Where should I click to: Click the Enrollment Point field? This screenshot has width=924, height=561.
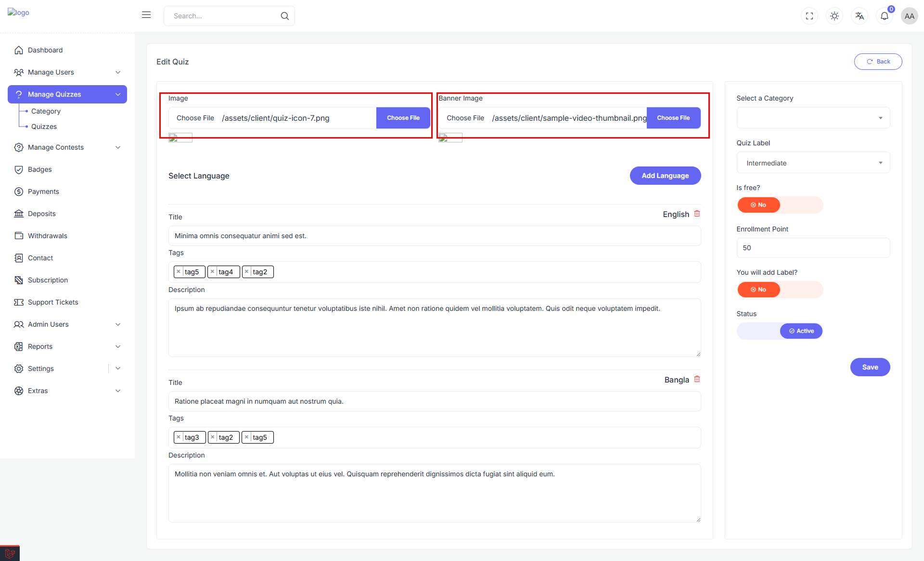pyautogui.click(x=813, y=248)
